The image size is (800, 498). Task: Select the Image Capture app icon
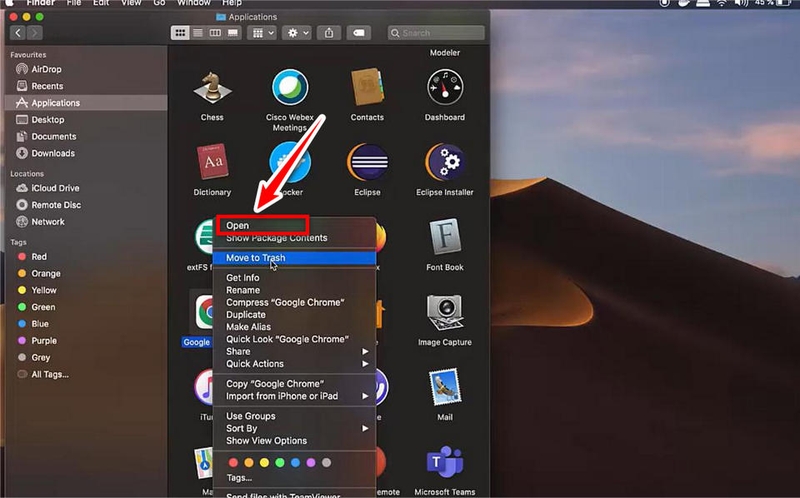pos(445,312)
